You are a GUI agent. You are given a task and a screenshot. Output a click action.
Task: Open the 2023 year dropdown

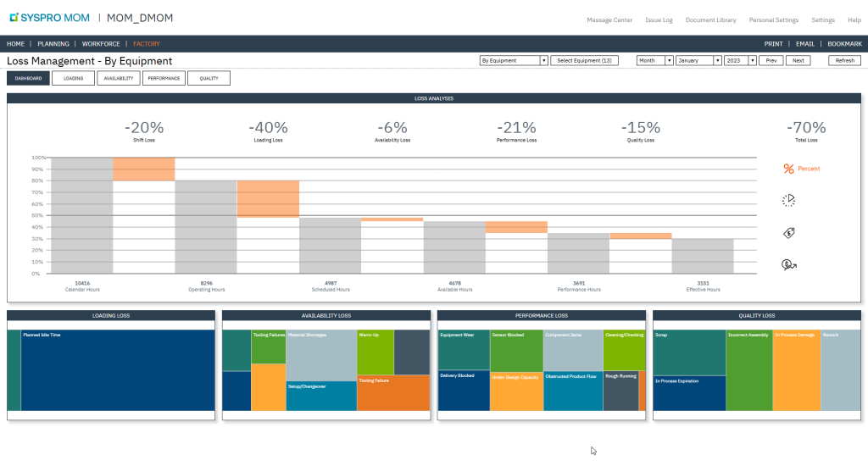740,60
